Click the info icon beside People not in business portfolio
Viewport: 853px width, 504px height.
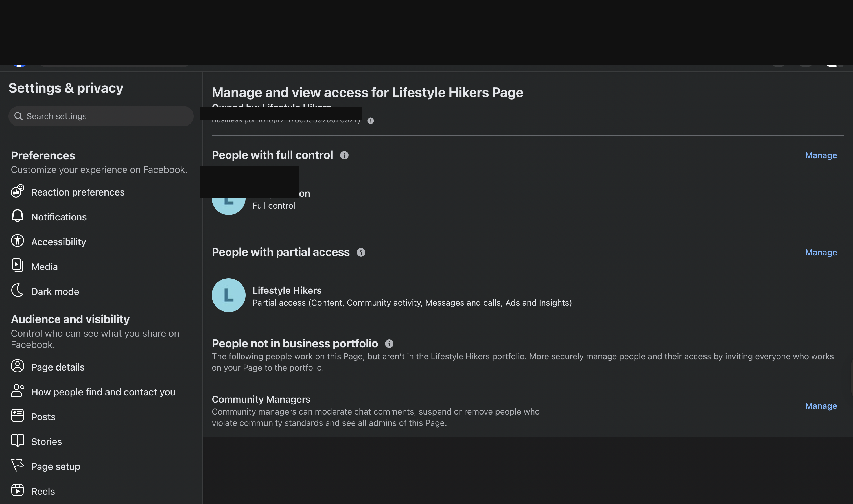tap(389, 343)
